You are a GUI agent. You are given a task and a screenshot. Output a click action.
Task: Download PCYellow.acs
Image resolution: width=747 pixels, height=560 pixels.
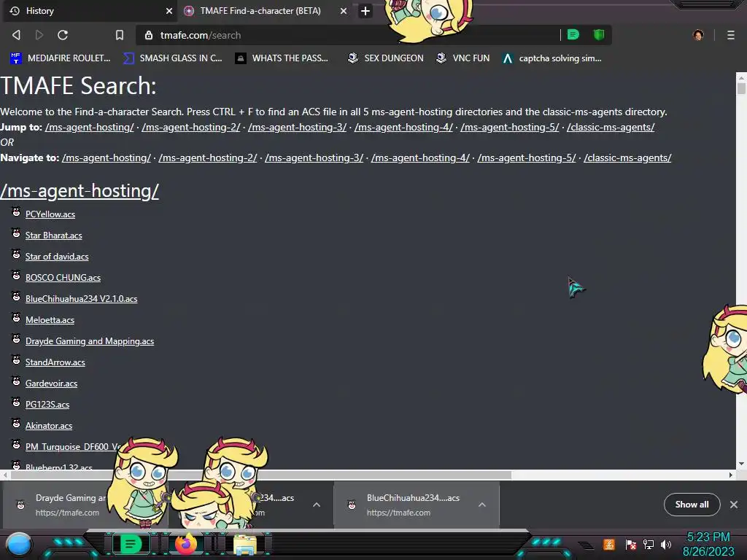tap(50, 214)
